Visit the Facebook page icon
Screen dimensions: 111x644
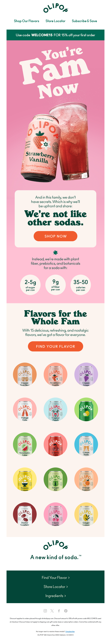tap(59, 611)
